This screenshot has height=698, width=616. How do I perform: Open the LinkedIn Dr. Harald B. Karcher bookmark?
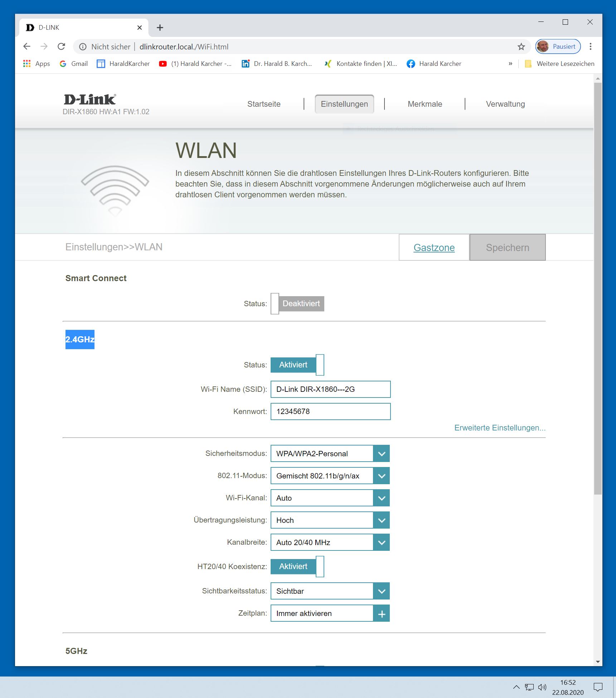coord(277,64)
